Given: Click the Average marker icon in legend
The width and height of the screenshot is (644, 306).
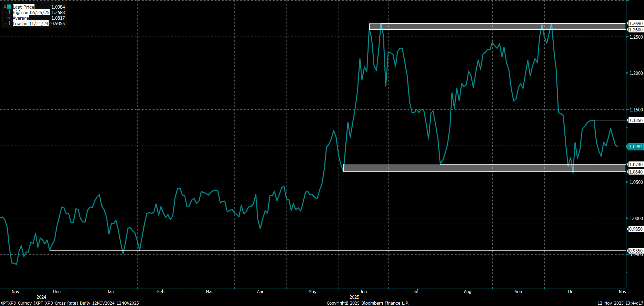Looking at the screenshot, I should coord(9,18).
